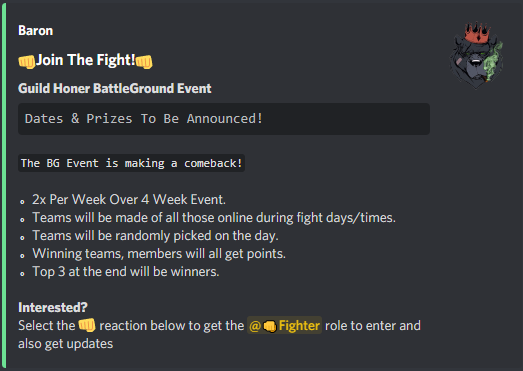Click fist emoji in Select the reaction sentence

click(x=87, y=325)
